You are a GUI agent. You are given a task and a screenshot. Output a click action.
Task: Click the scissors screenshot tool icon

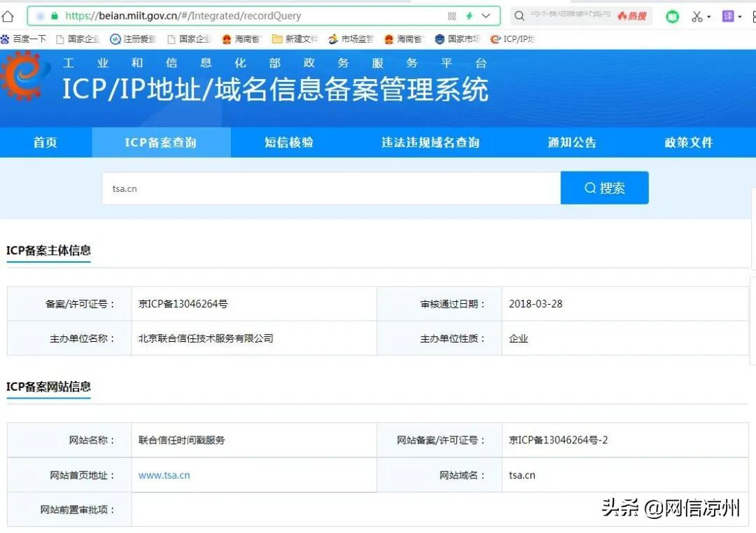coord(696,16)
